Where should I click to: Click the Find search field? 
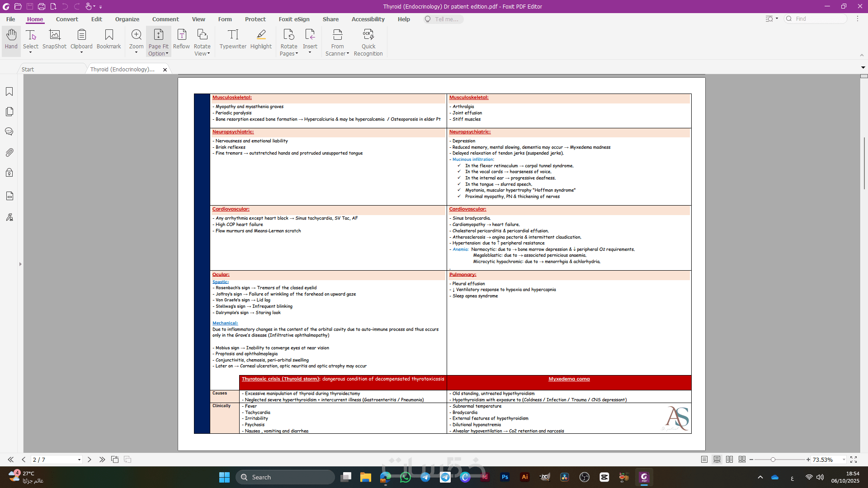point(819,19)
